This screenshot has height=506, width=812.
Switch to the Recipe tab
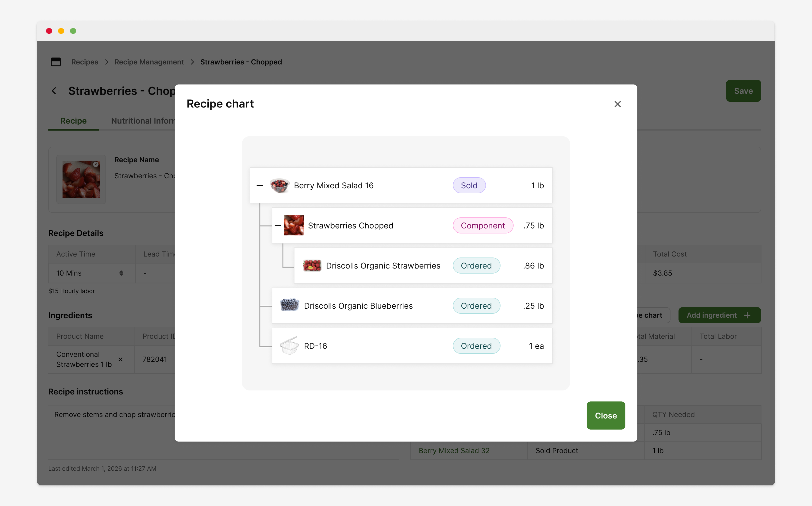73,121
